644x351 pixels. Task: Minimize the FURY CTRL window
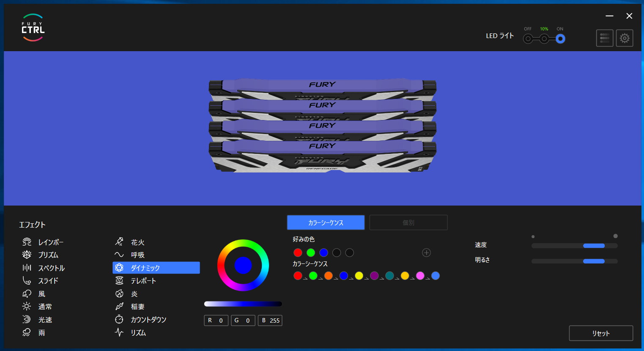point(609,16)
